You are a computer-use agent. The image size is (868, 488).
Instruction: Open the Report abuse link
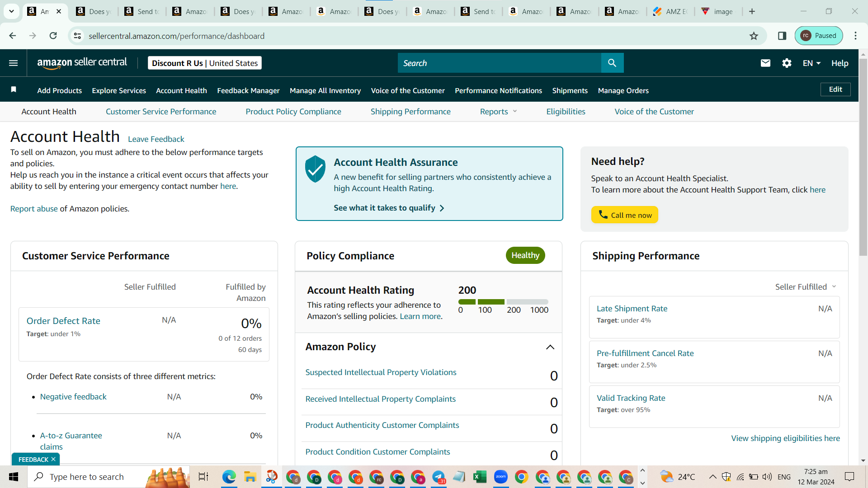[34, 209]
